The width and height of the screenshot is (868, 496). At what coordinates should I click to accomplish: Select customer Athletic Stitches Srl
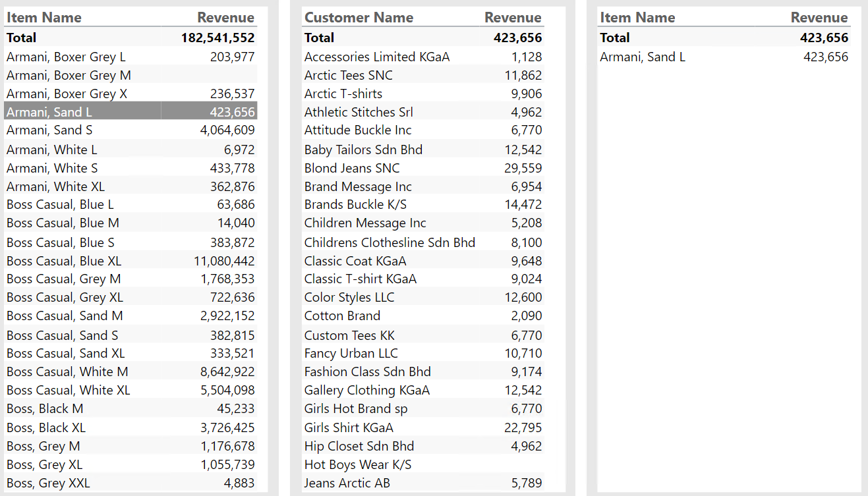359,112
